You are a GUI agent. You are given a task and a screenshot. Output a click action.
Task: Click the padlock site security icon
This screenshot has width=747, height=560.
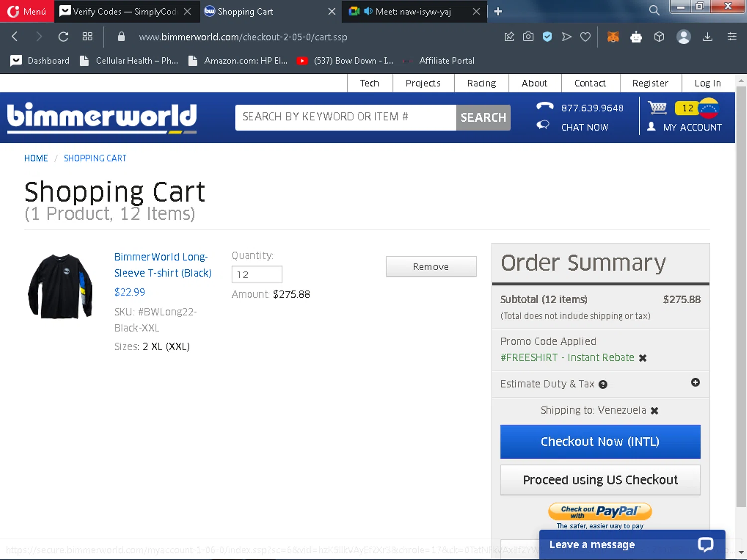121,37
